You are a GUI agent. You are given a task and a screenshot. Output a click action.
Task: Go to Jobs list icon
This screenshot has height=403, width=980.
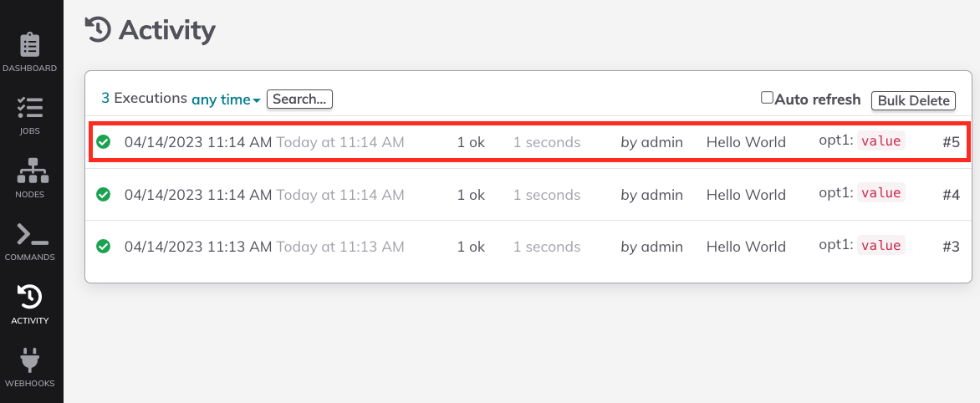[29, 108]
